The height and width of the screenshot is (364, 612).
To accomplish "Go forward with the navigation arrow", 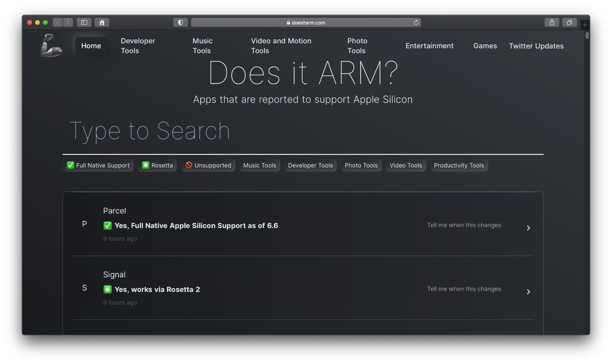I will (68, 22).
